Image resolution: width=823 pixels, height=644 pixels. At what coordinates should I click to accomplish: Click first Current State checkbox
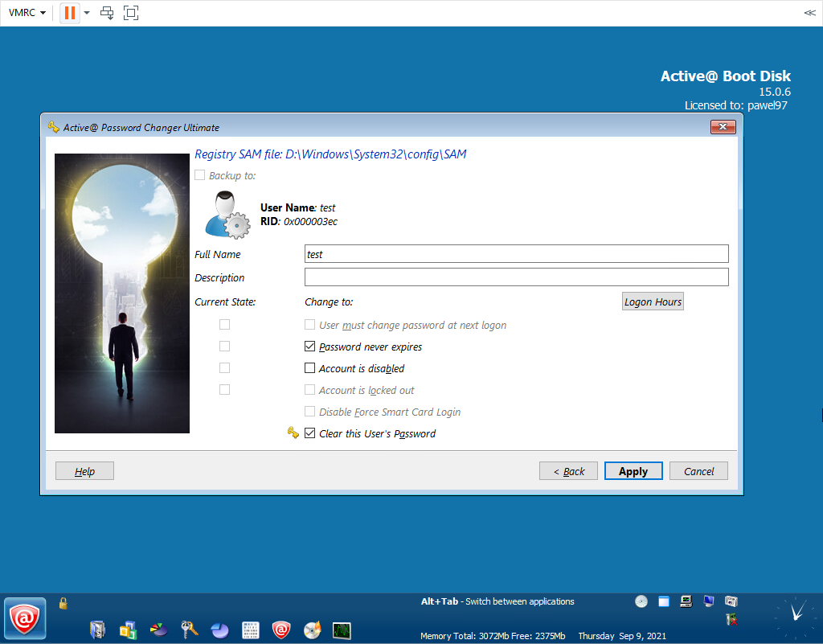click(x=225, y=324)
